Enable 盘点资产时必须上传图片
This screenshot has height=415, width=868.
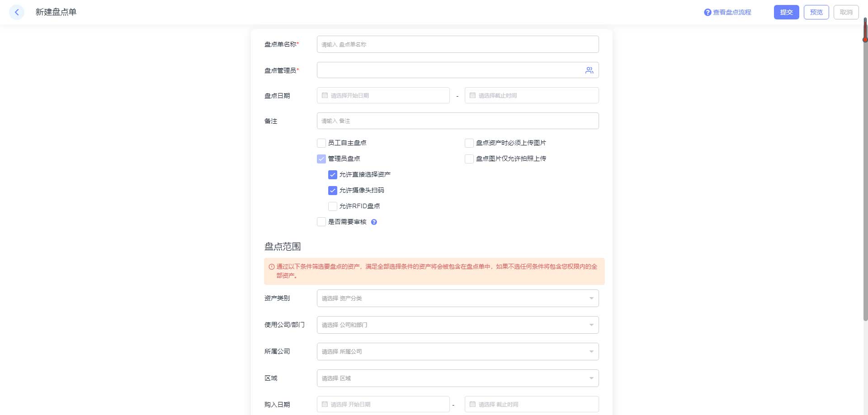pos(469,143)
